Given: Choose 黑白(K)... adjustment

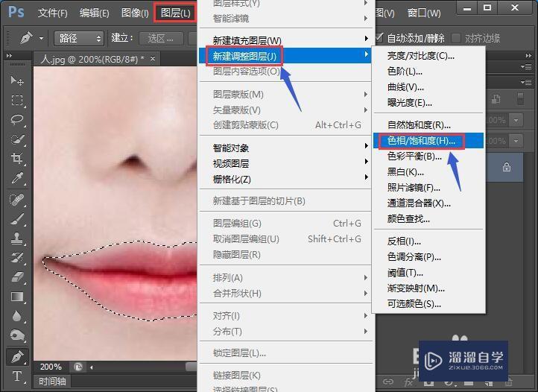Looking at the screenshot, I should pyautogui.click(x=428, y=171).
